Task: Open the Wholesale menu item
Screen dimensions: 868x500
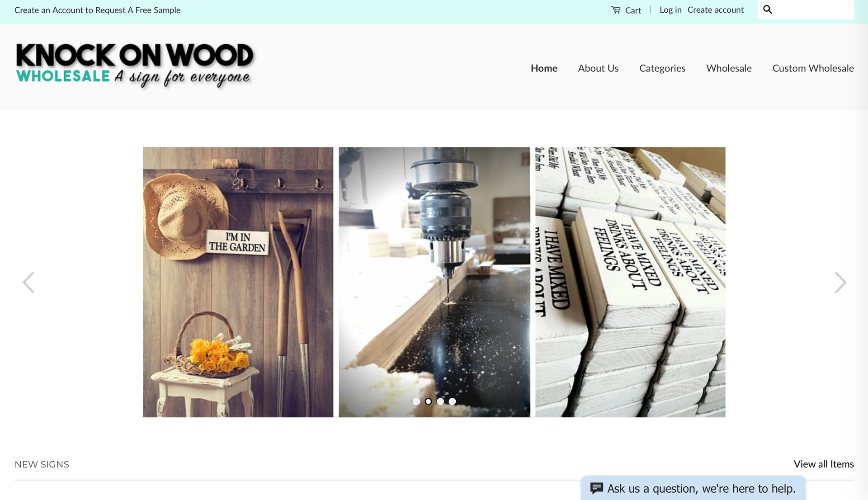Action: [x=729, y=68]
